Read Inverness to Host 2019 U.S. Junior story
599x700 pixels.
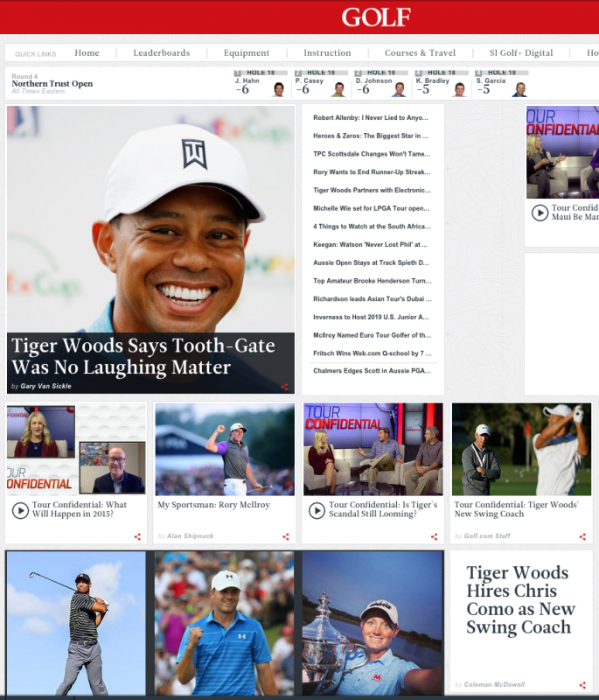coord(371,317)
